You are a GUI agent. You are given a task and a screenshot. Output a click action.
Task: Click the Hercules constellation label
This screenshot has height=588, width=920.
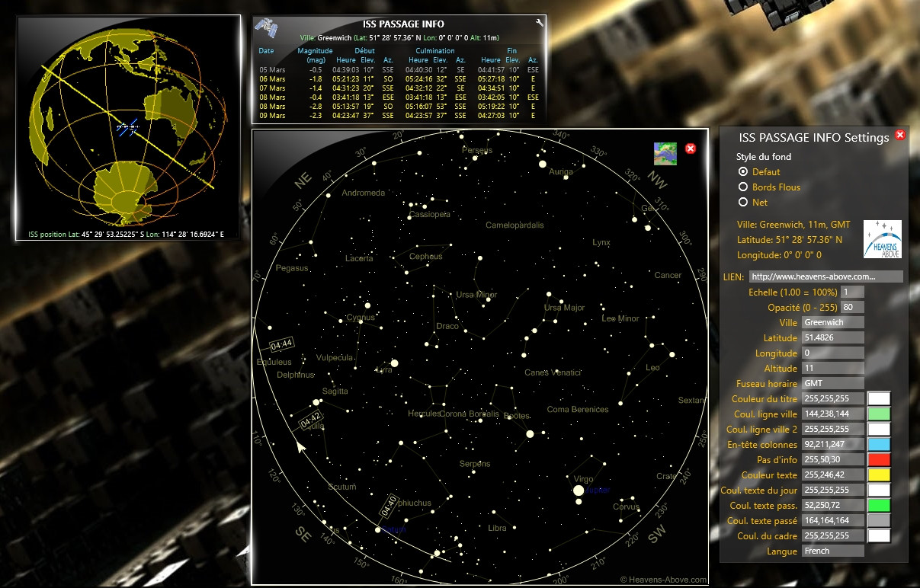(x=425, y=414)
